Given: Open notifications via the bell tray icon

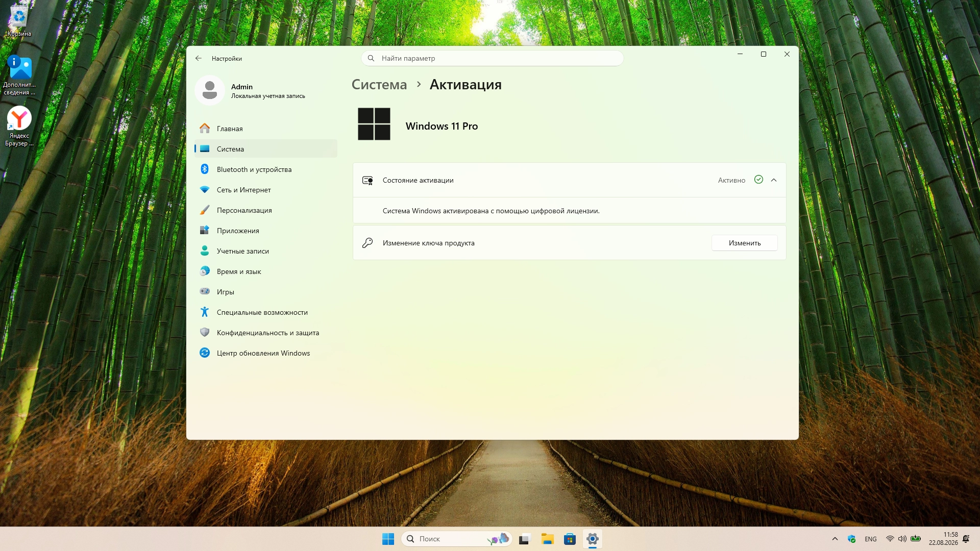Looking at the screenshot, I should [966, 539].
